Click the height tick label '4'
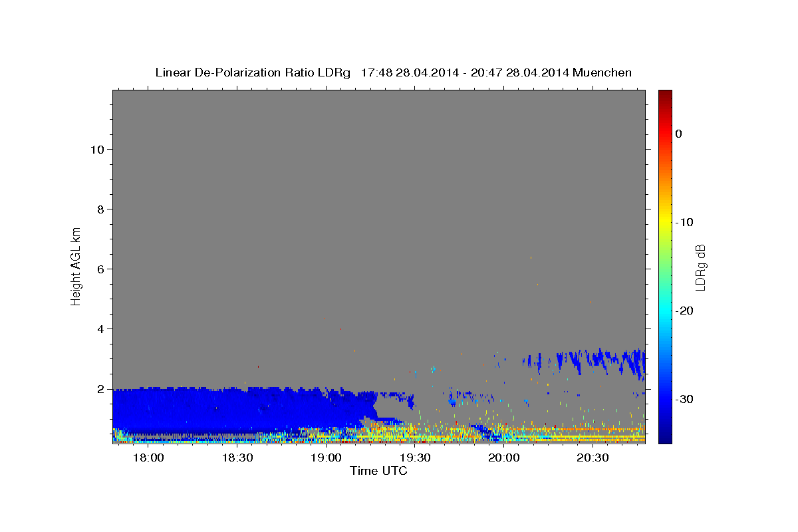 pyautogui.click(x=101, y=329)
